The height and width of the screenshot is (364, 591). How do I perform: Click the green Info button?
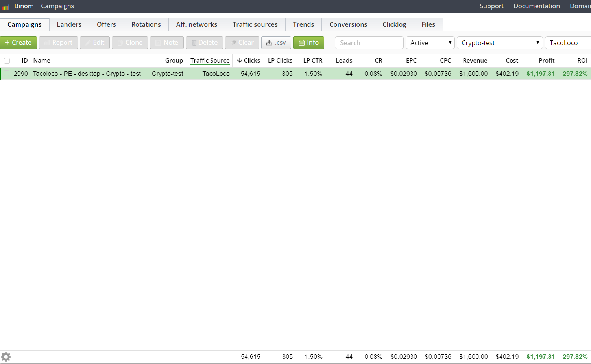pos(308,42)
